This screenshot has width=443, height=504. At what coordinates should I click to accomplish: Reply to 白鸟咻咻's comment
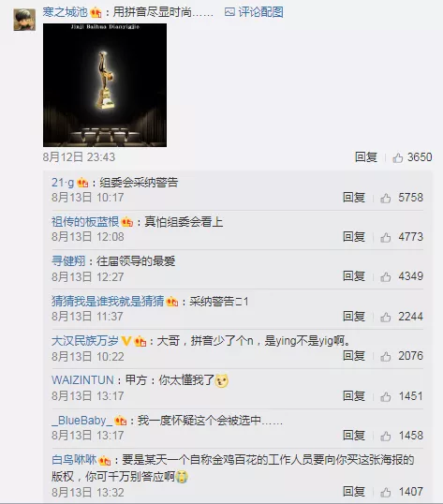(354, 492)
